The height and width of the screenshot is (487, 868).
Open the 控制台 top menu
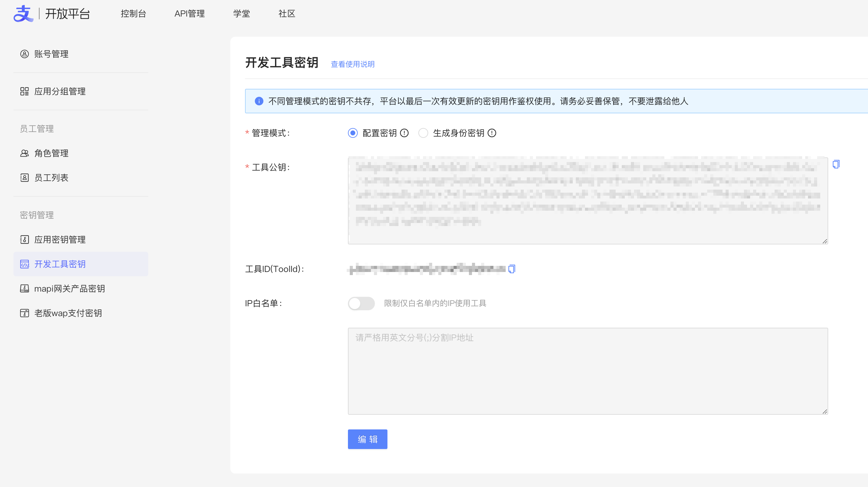134,13
